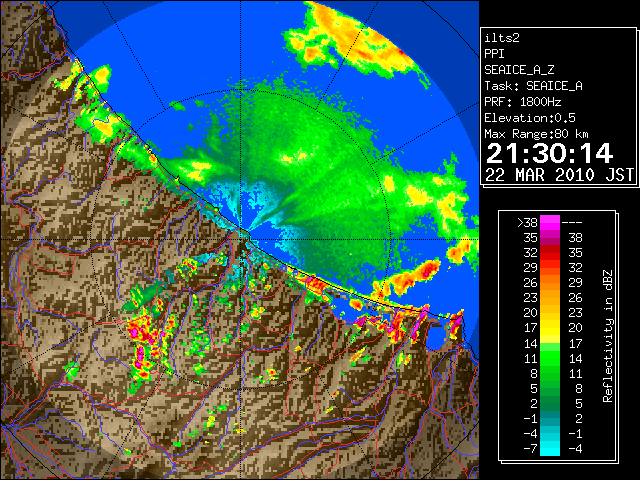This screenshot has width=640, height=480.
Task: Pick the red 32 legend color
Action: click(x=550, y=253)
